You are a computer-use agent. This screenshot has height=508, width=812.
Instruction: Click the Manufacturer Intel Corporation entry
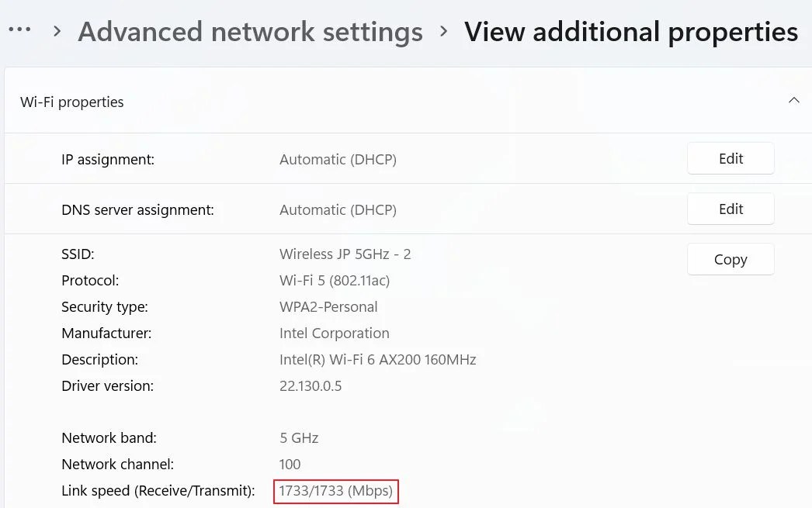coord(334,333)
